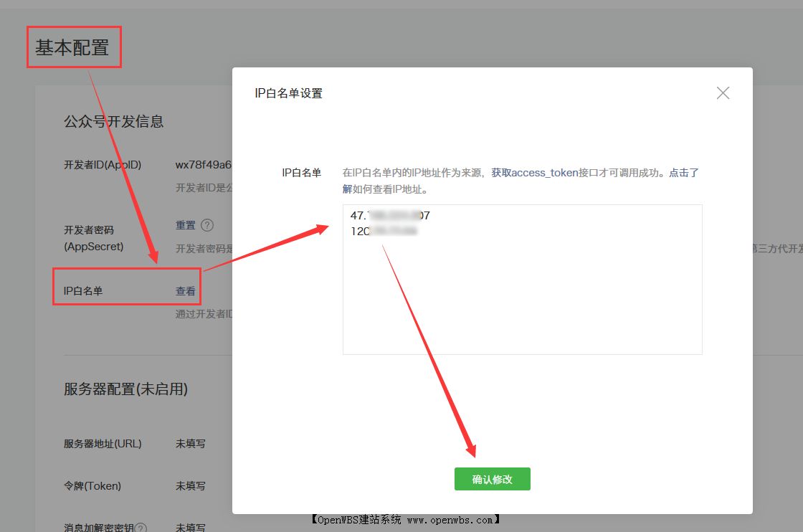Click the 公众号开发信息 section header
Image resolution: width=803 pixels, height=532 pixels.
click(x=113, y=122)
